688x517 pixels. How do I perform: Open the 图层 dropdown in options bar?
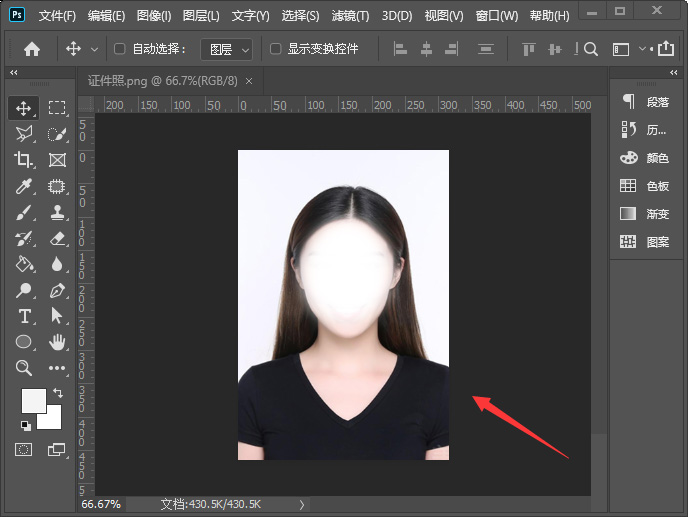[x=226, y=49]
